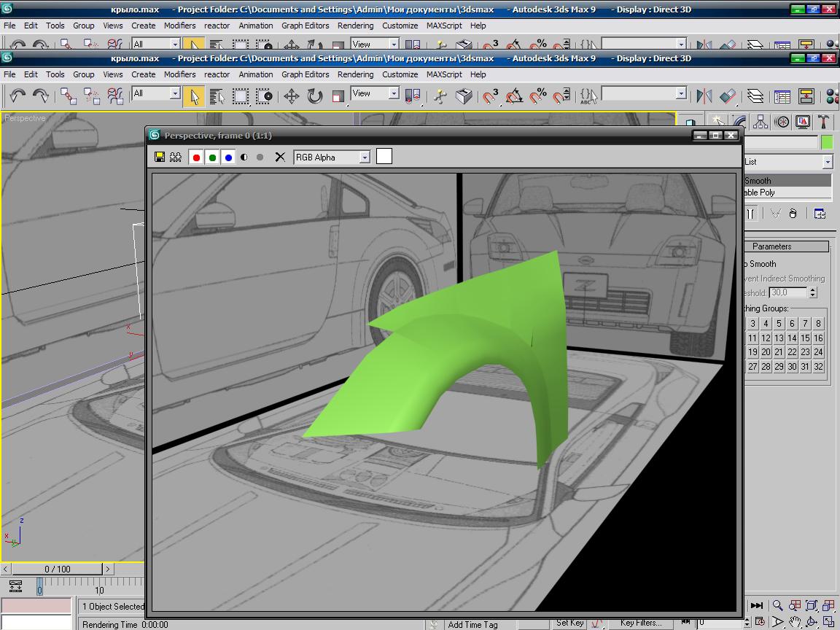Viewport: 840px width, 630px height.
Task: Toggle the red channel in the render window
Action: [x=196, y=157]
